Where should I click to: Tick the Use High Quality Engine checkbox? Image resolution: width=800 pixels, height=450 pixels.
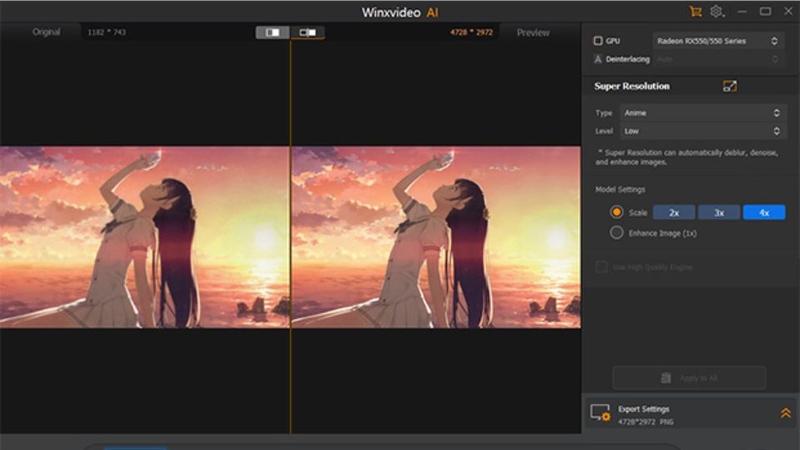pos(602,267)
